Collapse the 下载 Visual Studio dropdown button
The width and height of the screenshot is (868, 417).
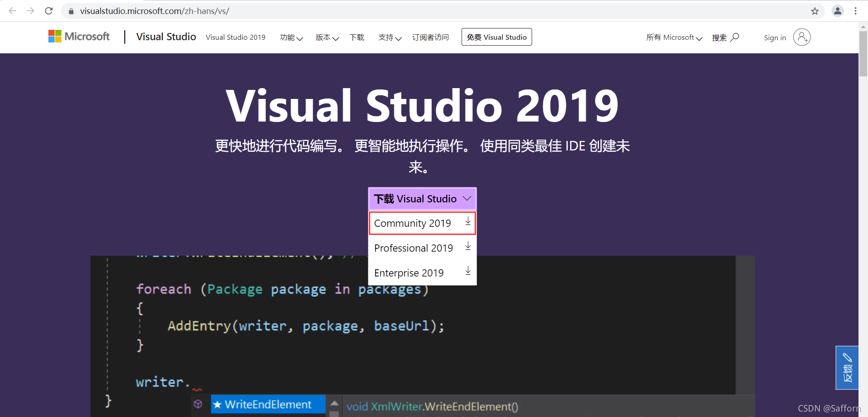(422, 199)
